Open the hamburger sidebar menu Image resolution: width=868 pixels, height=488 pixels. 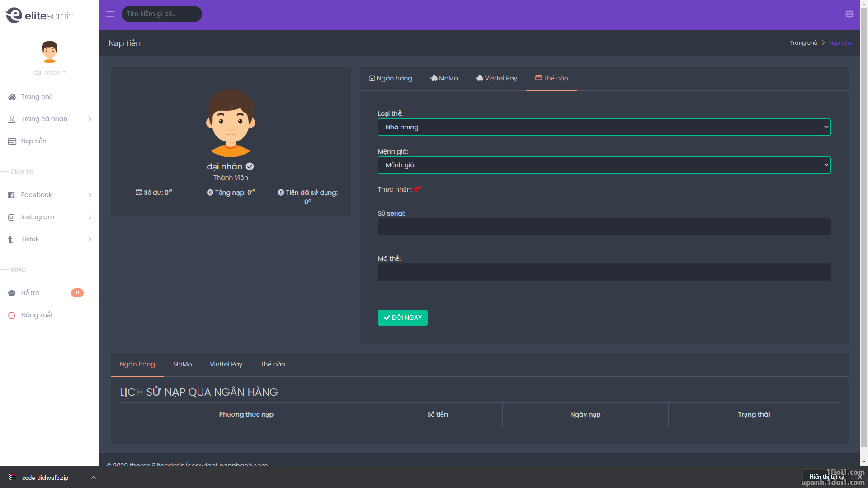tap(110, 14)
